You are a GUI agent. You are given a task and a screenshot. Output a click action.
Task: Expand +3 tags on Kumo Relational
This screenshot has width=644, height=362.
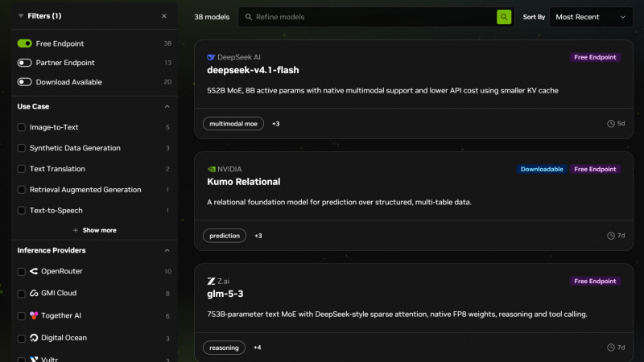(x=258, y=236)
